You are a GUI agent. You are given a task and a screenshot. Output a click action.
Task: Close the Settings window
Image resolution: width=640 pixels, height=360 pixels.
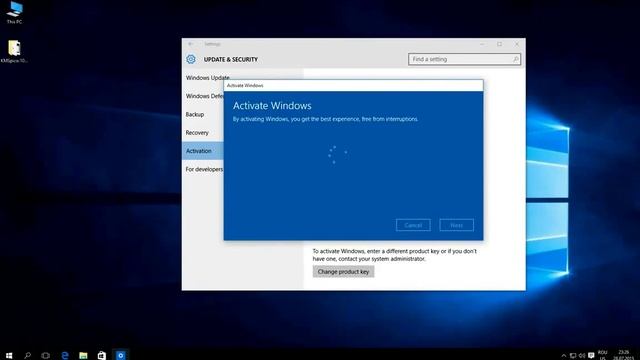[x=517, y=44]
